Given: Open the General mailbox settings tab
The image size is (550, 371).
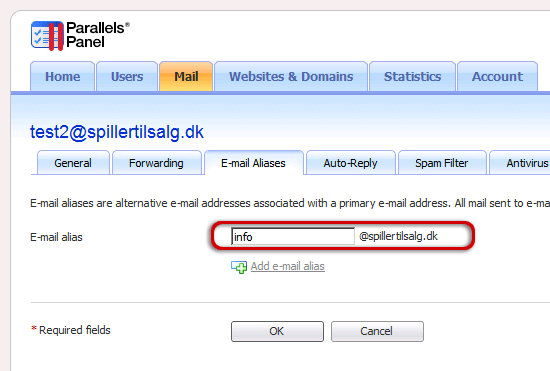Looking at the screenshot, I should [x=73, y=163].
